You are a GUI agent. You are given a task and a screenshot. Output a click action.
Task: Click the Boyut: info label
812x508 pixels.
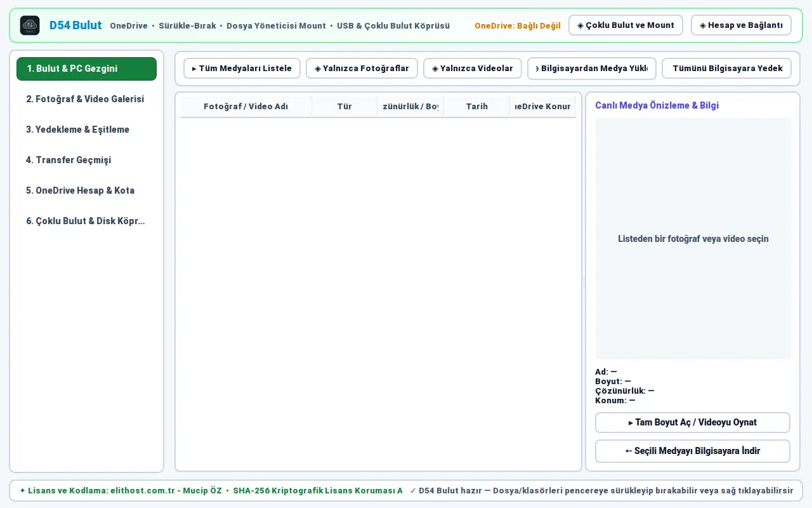pos(613,382)
